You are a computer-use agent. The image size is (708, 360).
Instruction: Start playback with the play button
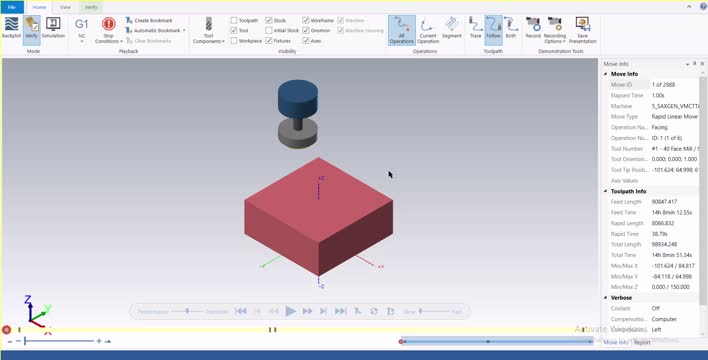(291, 311)
